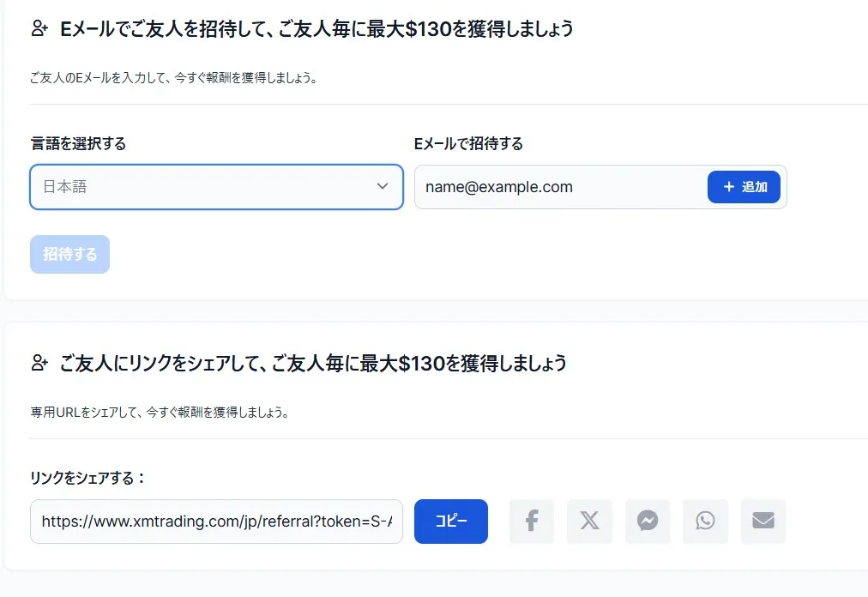
Task: Expand the chevron on the 日本語 selector
Action: (383, 186)
